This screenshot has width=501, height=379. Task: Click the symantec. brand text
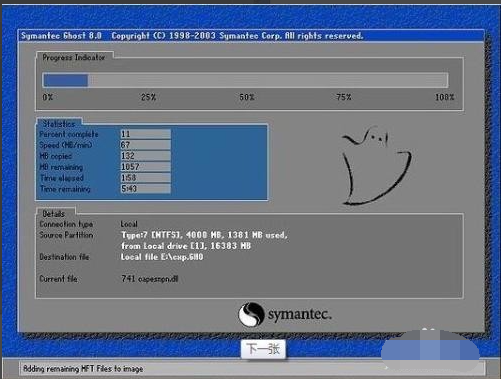300,314
